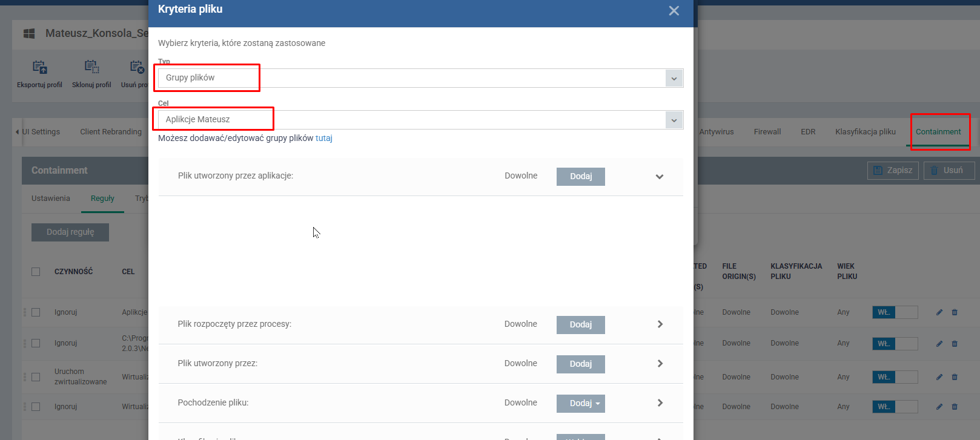
Task: Switch to the Client Rebranding tab
Action: point(111,132)
